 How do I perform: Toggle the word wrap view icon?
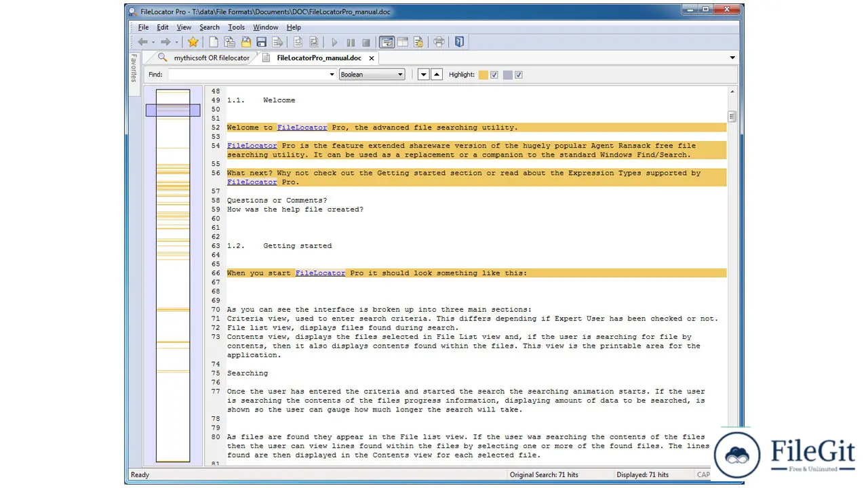[387, 42]
